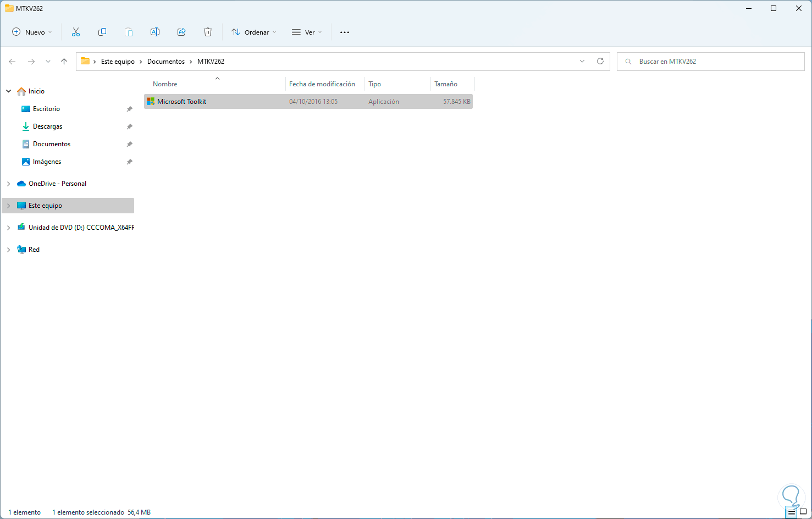Viewport: 812px width, 519px height.
Task: Close the MTKV262 window
Action: coord(799,8)
